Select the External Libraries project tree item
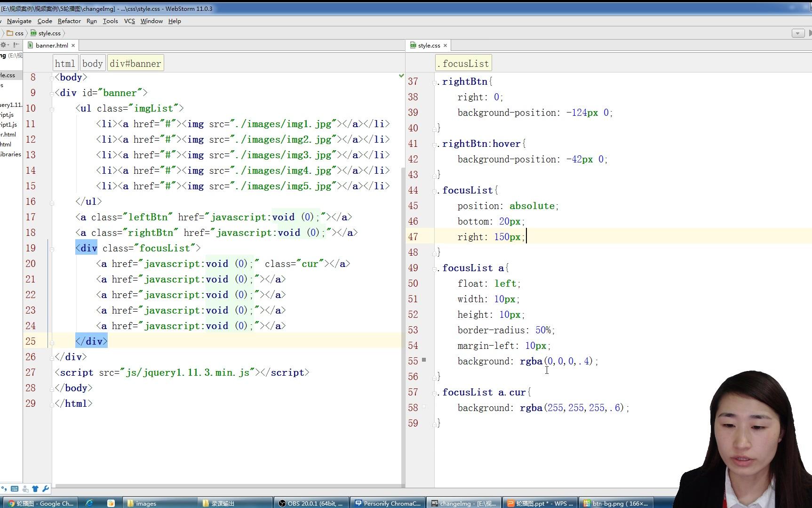812x508 pixels. point(10,154)
